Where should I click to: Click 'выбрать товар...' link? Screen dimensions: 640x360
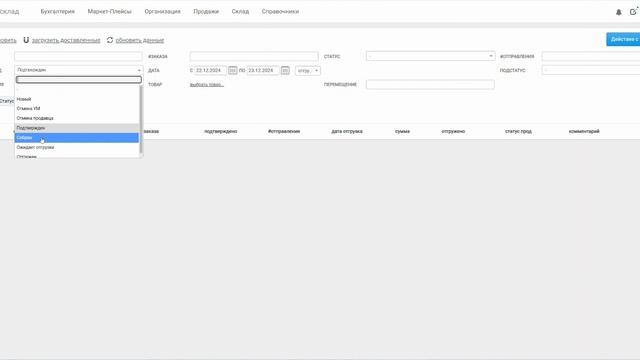pos(207,84)
